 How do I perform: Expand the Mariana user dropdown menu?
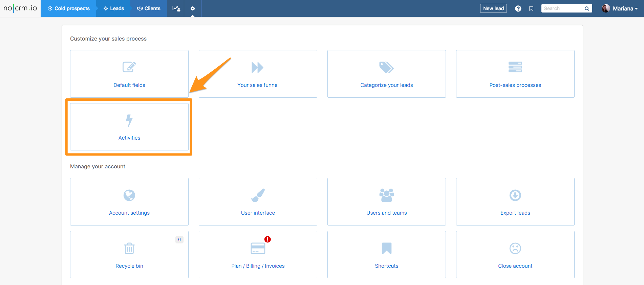[620, 8]
